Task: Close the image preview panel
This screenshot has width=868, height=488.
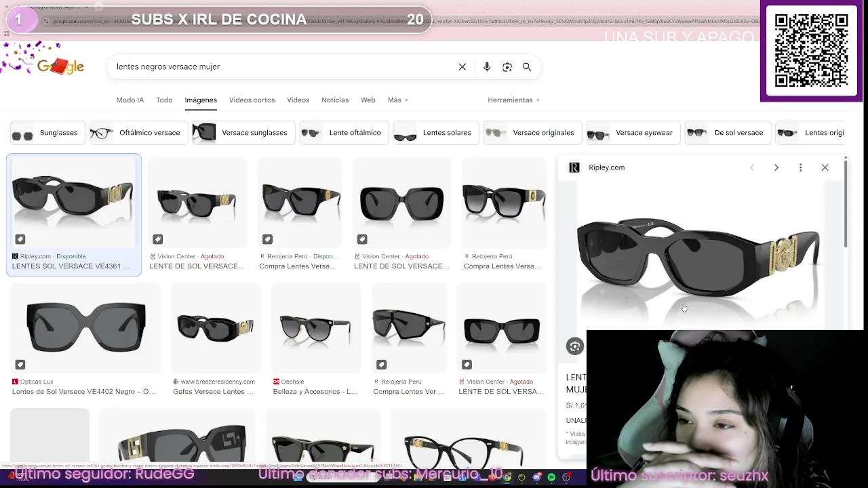Action: 825,167
